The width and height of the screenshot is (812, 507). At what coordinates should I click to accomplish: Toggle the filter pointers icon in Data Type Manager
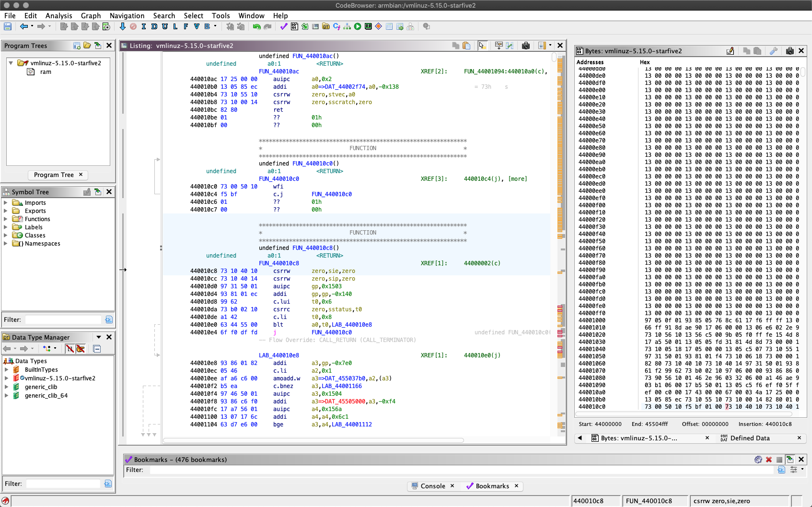point(81,349)
